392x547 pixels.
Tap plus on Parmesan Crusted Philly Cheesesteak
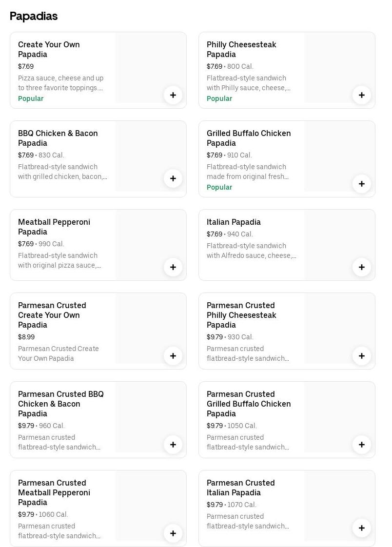click(x=361, y=356)
